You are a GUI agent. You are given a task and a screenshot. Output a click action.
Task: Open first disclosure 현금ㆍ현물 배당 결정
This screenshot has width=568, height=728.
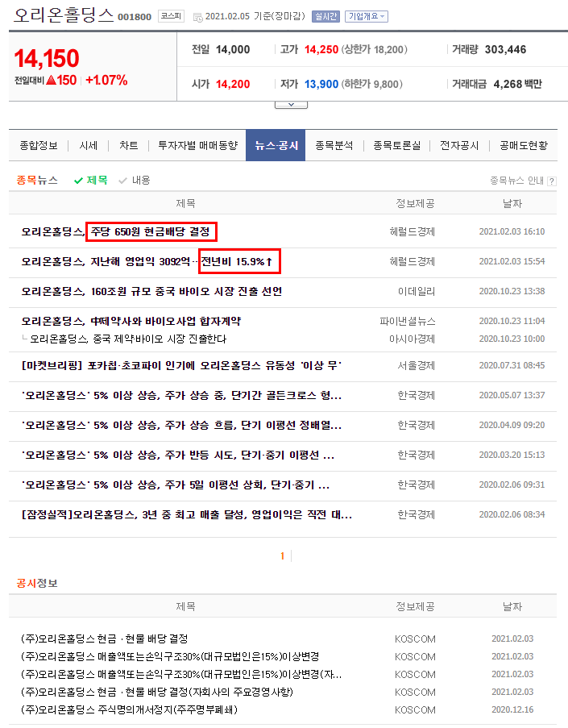point(105,639)
